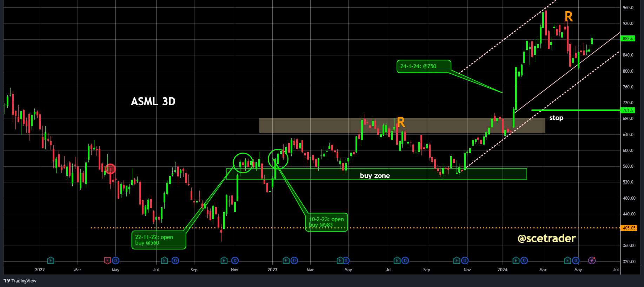644x287 pixels.
Task: Click the earnings marker just after 2023 starts
Action: click(x=286, y=260)
